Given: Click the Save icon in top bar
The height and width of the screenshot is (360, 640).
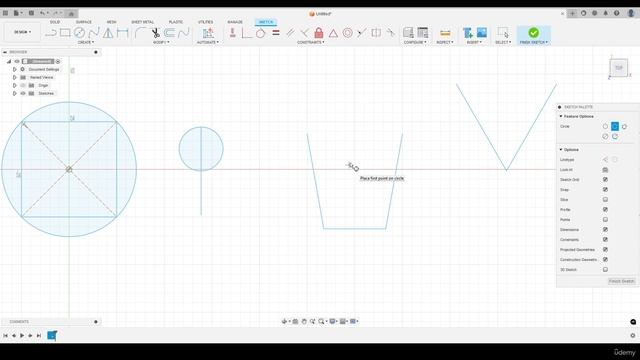Looking at the screenshot, I should 31,13.
